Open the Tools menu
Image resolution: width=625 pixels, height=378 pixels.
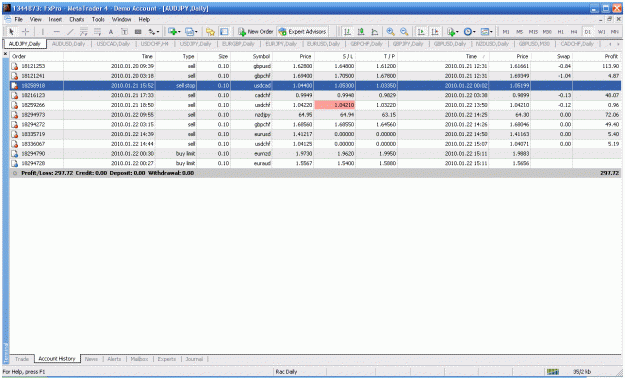point(98,19)
